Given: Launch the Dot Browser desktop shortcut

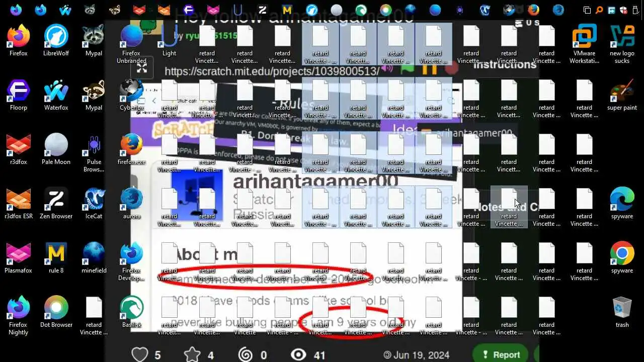Looking at the screenshot, I should coord(56,312).
